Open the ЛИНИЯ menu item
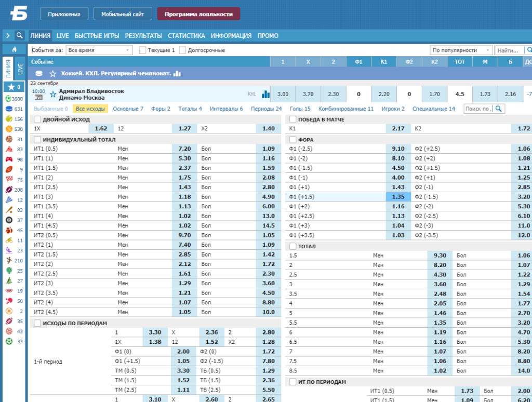The image size is (532, 402). point(40,36)
